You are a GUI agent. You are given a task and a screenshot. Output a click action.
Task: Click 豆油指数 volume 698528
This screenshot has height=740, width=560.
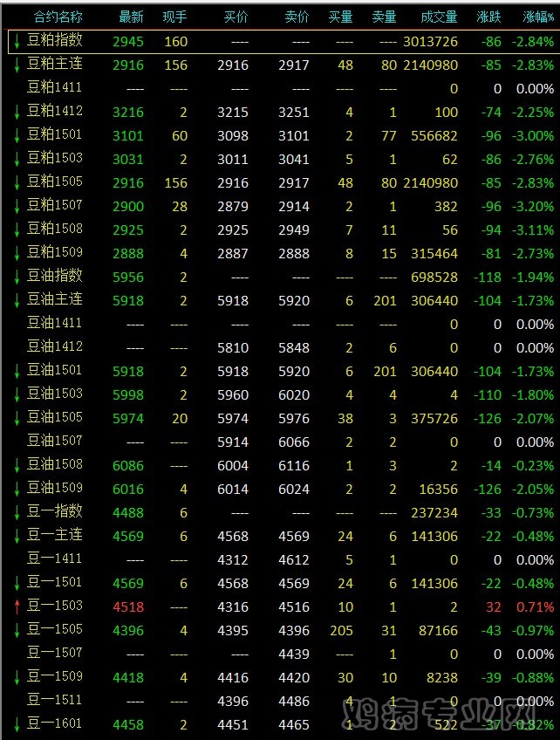pos(434,277)
